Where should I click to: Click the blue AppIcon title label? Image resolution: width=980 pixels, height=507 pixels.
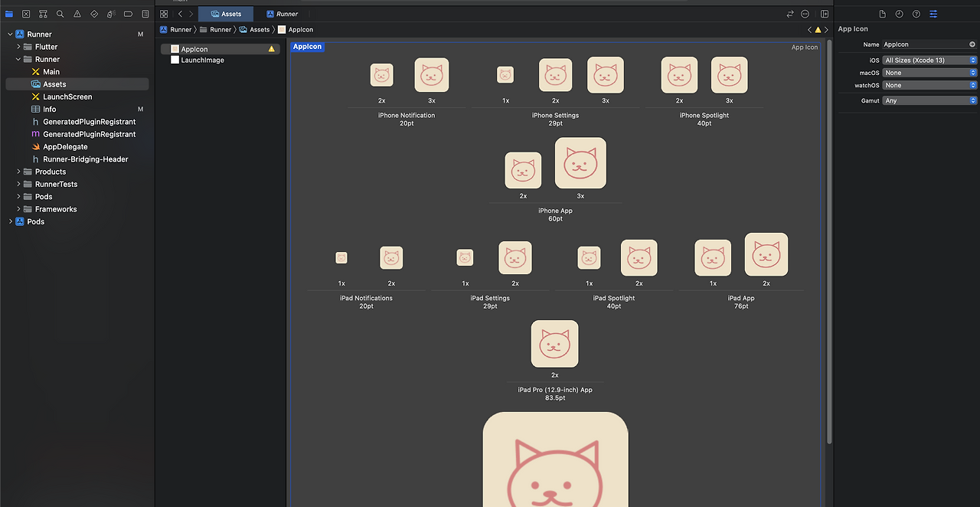tap(308, 47)
